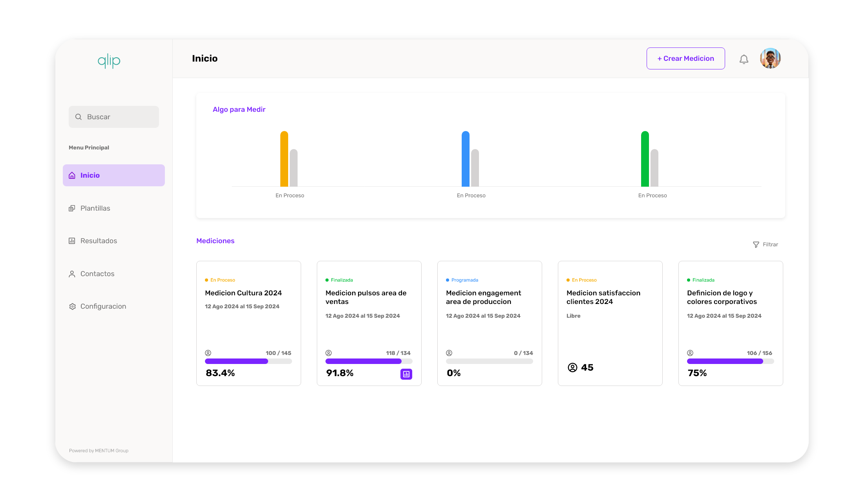Click participant icon on satisfaccion clientes card

pos(572,368)
